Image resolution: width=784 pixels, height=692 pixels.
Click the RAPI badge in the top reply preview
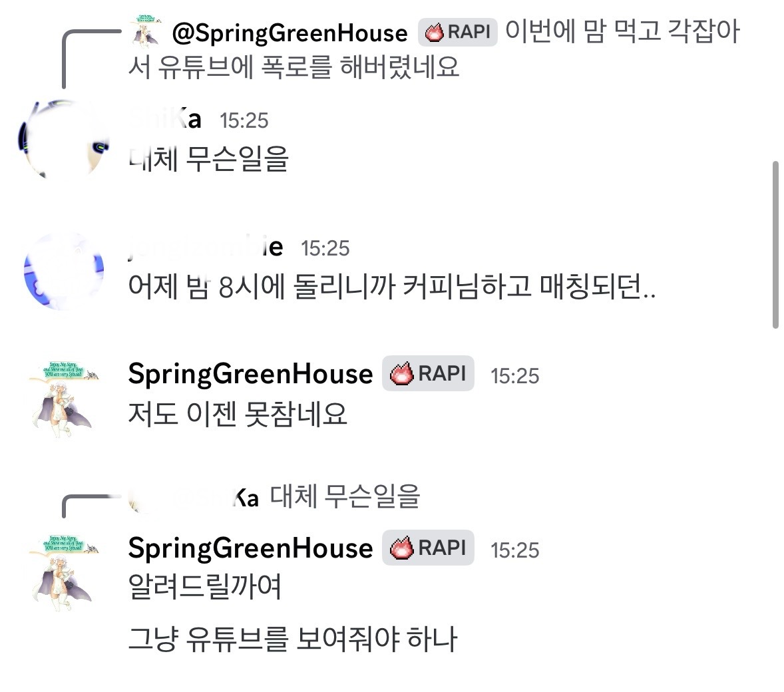pyautogui.click(x=458, y=32)
